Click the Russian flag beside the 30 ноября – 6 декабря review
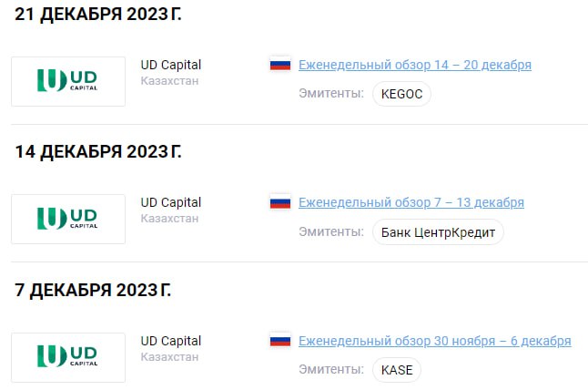 (279, 341)
